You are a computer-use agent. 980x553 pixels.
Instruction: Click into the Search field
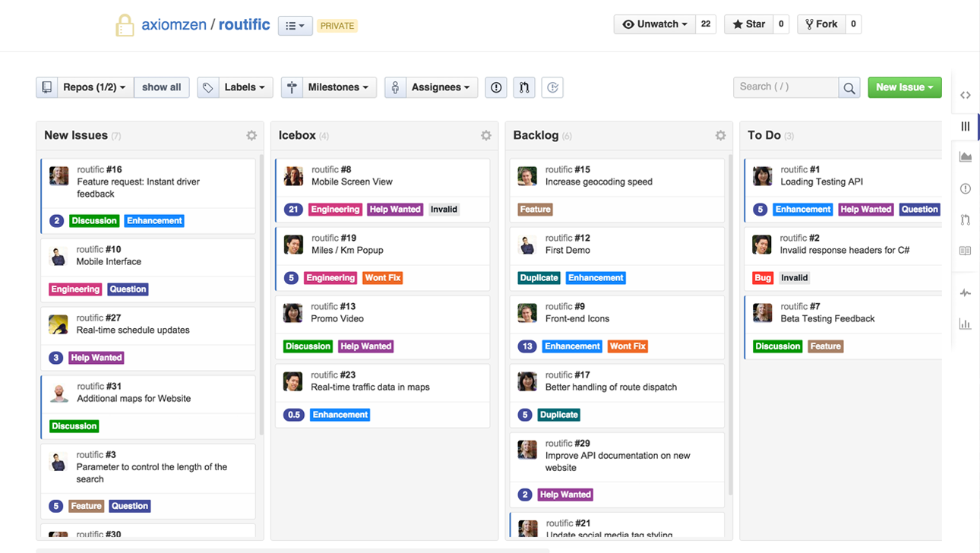coord(786,87)
